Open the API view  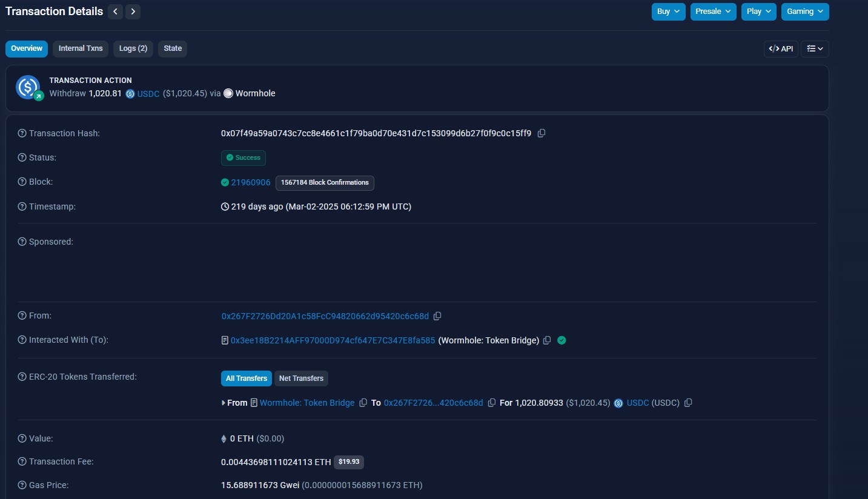click(781, 48)
